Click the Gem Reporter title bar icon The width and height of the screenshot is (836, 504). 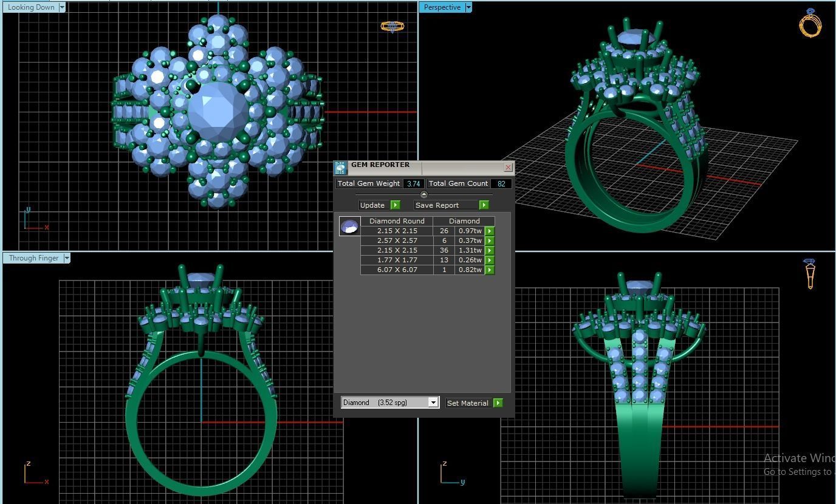coord(340,168)
